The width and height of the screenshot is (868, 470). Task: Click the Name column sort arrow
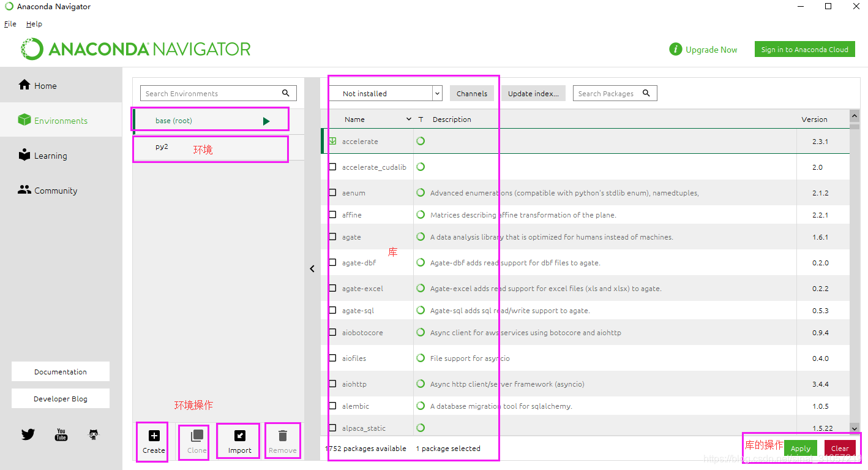point(409,119)
